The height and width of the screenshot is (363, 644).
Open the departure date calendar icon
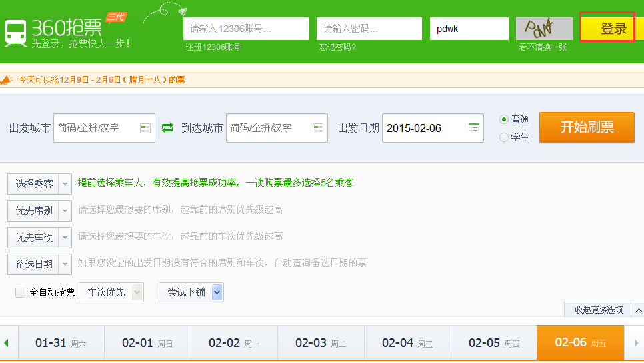pyautogui.click(x=474, y=128)
